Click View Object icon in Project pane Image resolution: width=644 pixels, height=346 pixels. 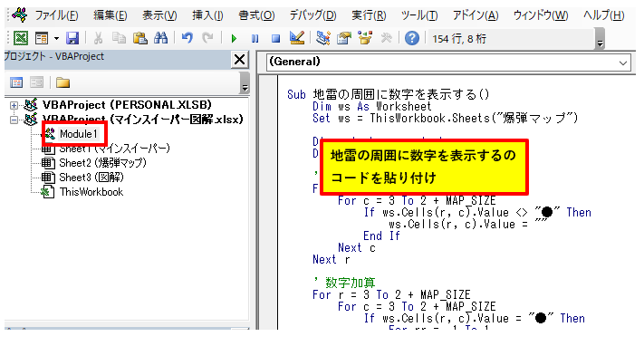coord(36,82)
